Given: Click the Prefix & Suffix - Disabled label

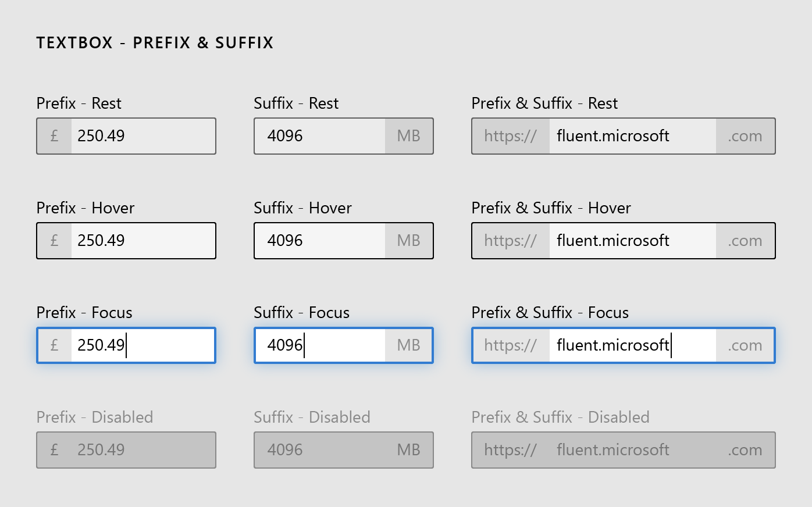Looking at the screenshot, I should (560, 417).
